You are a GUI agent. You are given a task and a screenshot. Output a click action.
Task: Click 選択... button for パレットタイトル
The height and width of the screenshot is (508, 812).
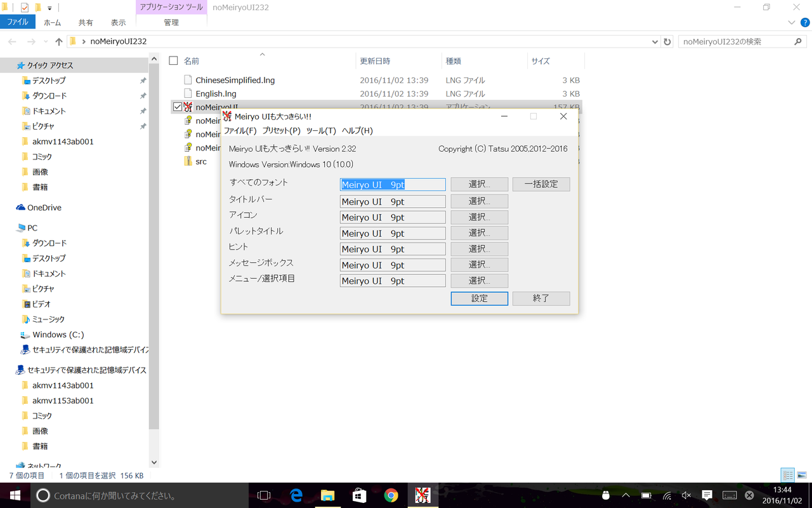coord(480,233)
